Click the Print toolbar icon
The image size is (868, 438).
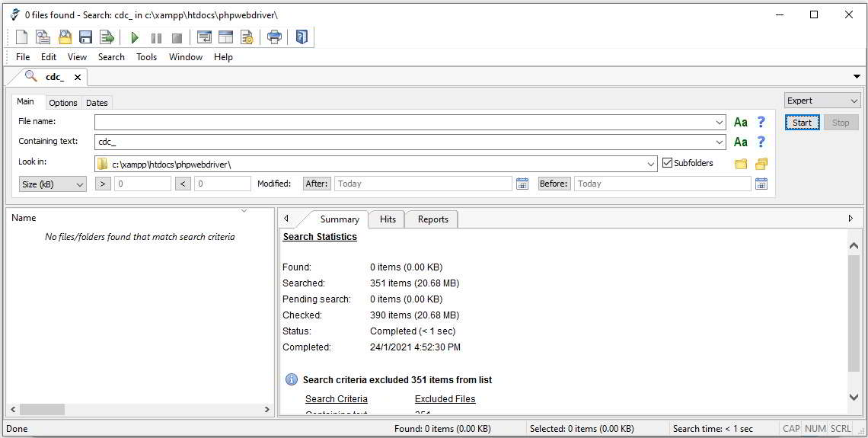point(275,37)
